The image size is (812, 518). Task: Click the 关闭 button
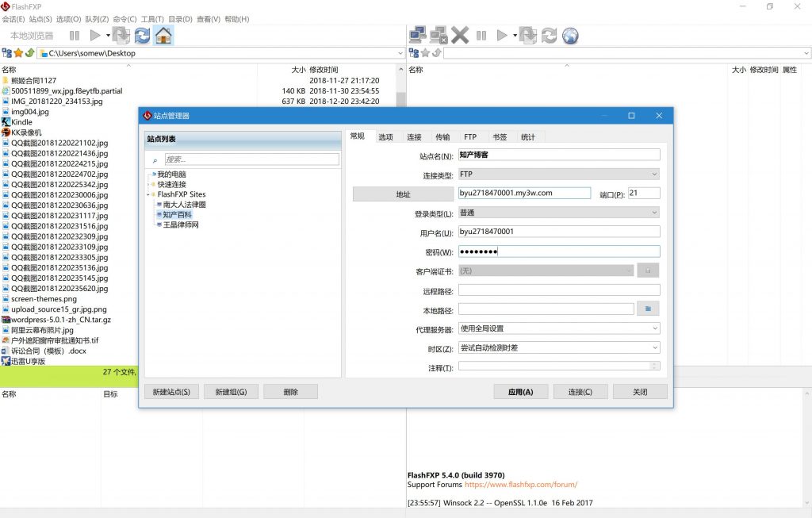(640, 392)
